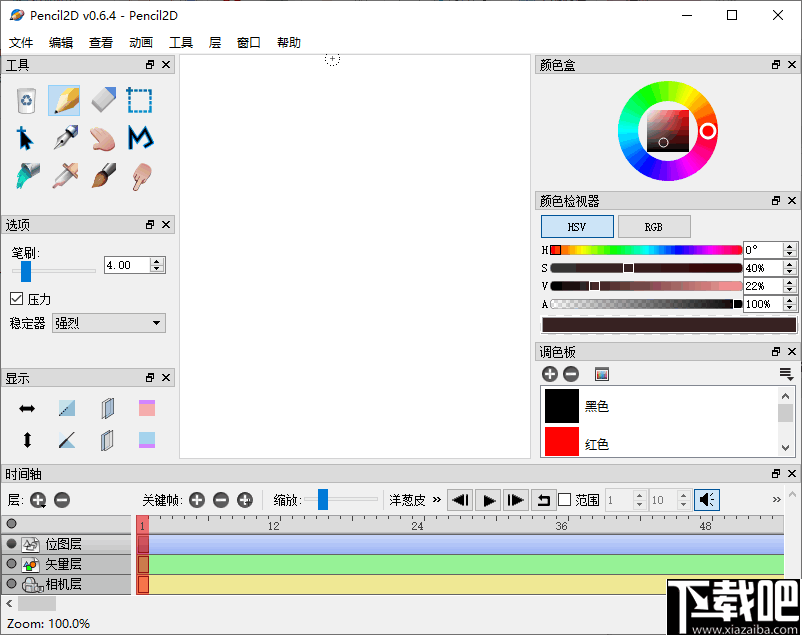Viewport: 802px width, 635px height.
Task: Select the Brush tool
Action: 101,176
